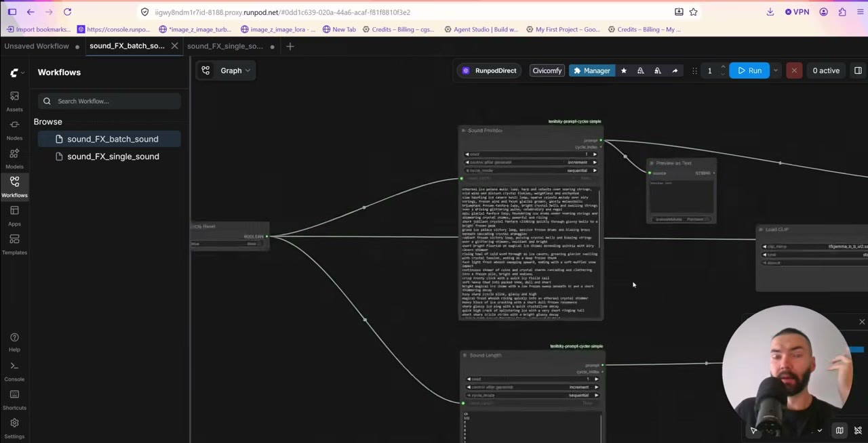Screen dimensions: 868x443
Task: Click the share arrow icon in the toolbar
Action: [675, 70]
